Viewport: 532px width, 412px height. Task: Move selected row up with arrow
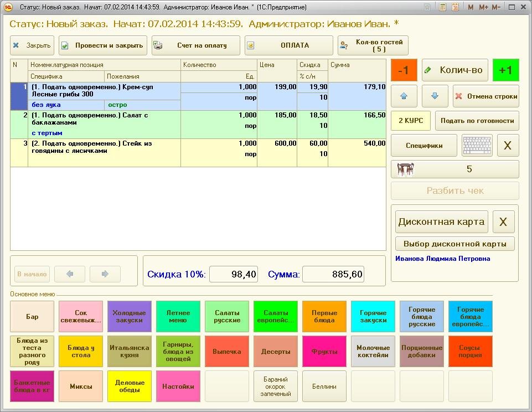point(404,96)
